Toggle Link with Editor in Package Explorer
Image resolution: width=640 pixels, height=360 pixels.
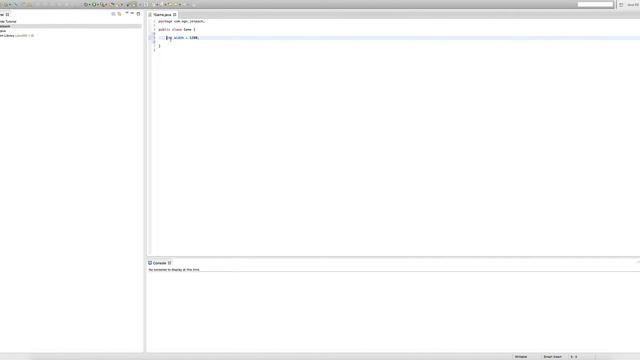tap(120, 14)
